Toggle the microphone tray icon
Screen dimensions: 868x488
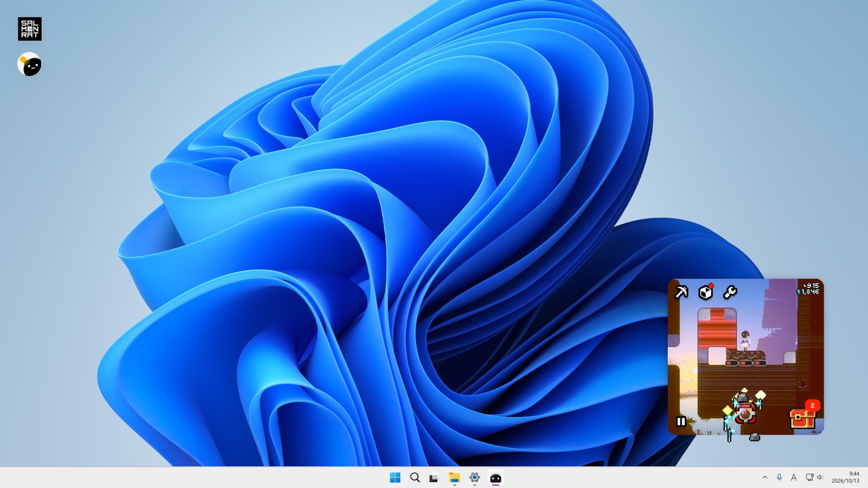coord(779,478)
